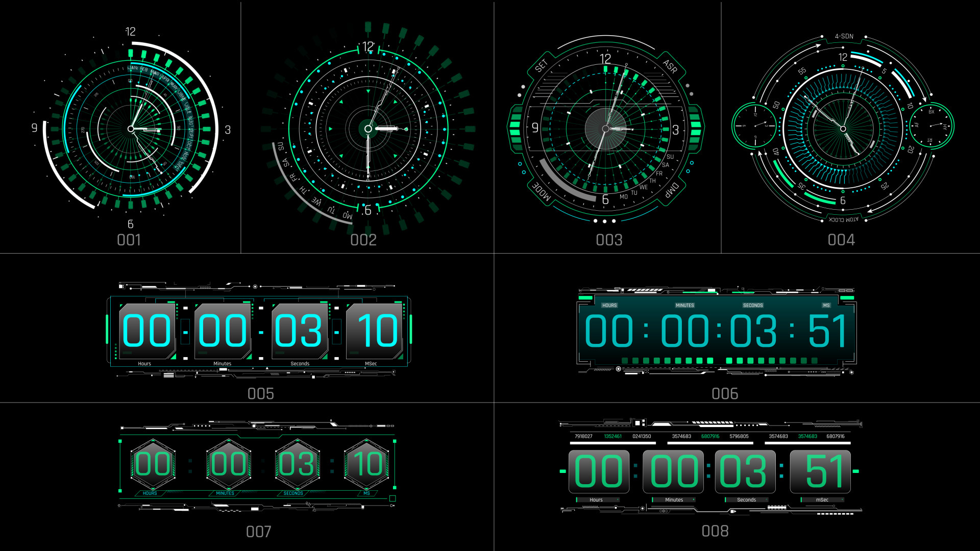The width and height of the screenshot is (980, 551).
Task: Click the DMP label on clock 003
Action: click(671, 190)
